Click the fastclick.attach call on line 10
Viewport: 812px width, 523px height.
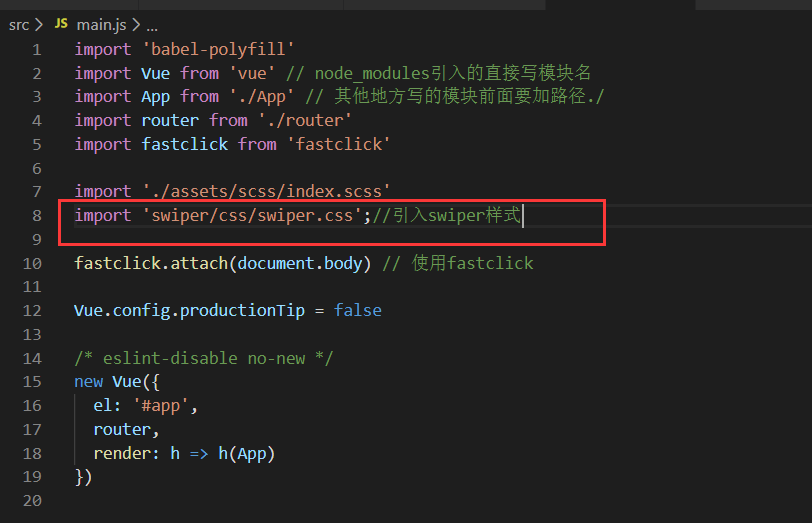151,263
